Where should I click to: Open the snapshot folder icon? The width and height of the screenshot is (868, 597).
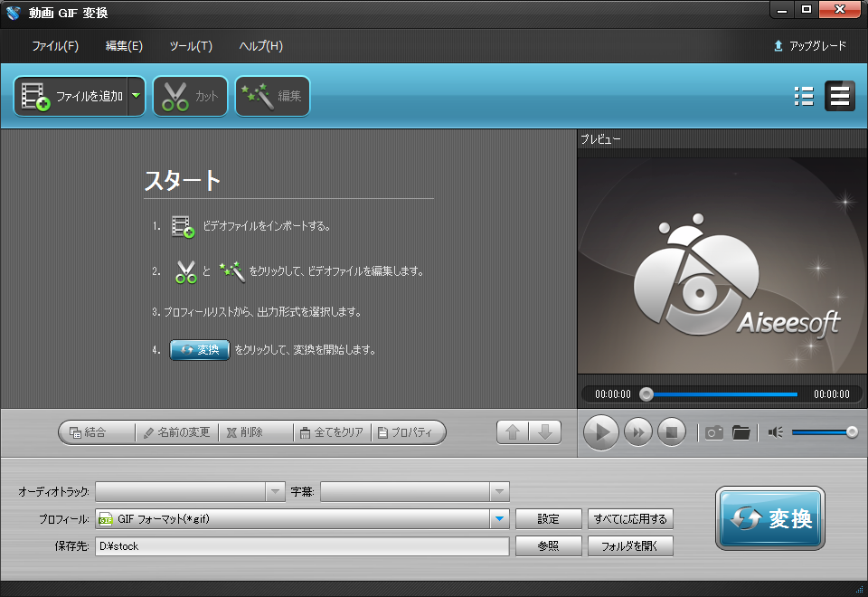[x=741, y=432]
